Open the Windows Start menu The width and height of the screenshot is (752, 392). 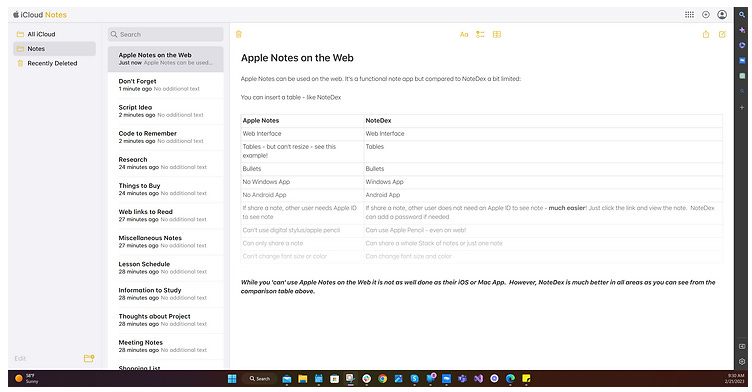[232, 379]
